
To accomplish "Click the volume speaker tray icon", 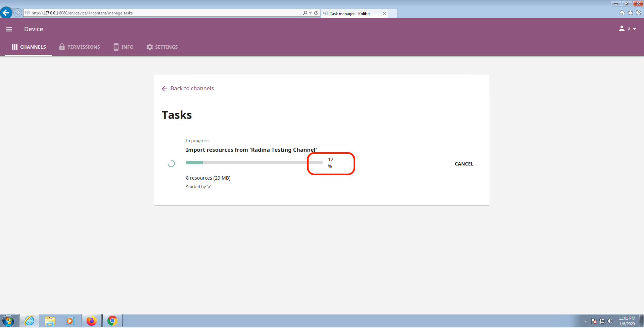I will (610, 321).
